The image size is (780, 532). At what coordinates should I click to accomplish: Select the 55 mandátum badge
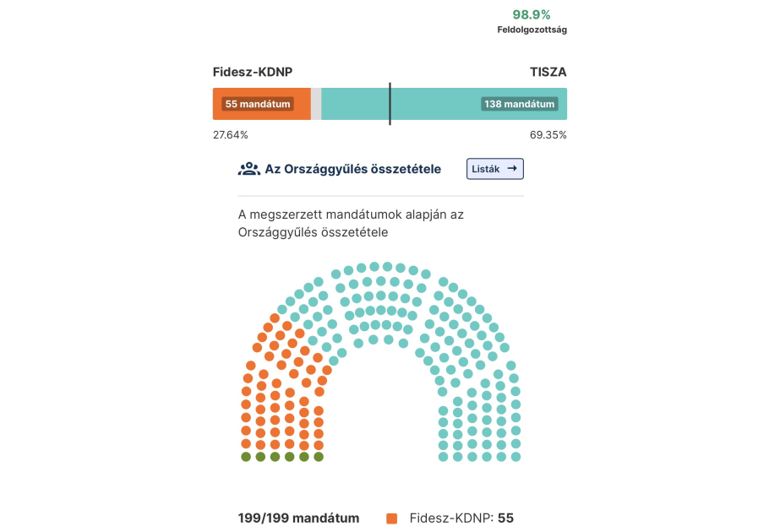258,104
